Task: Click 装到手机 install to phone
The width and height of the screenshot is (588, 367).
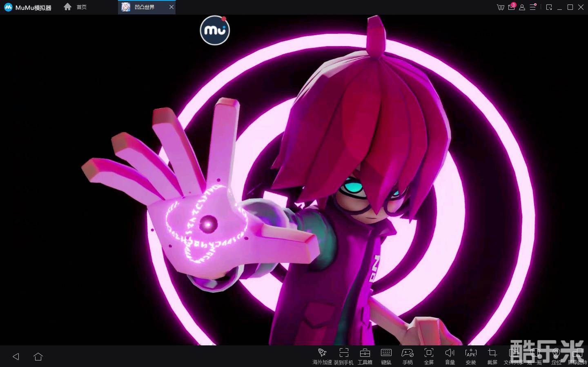Action: pos(344,356)
